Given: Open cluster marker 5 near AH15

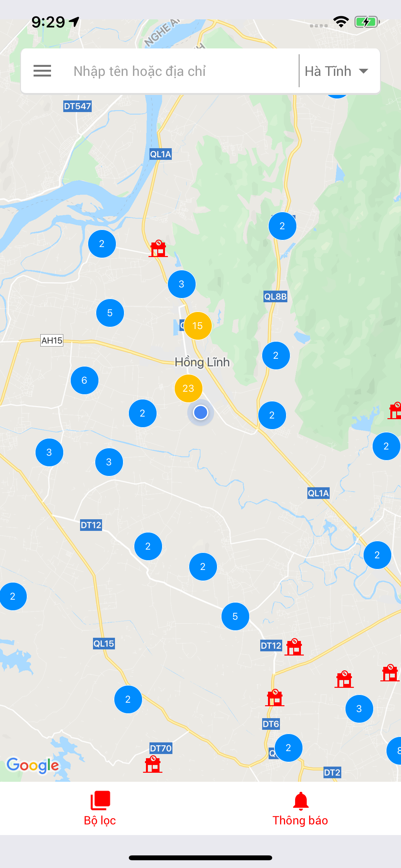Looking at the screenshot, I should pyautogui.click(x=110, y=313).
